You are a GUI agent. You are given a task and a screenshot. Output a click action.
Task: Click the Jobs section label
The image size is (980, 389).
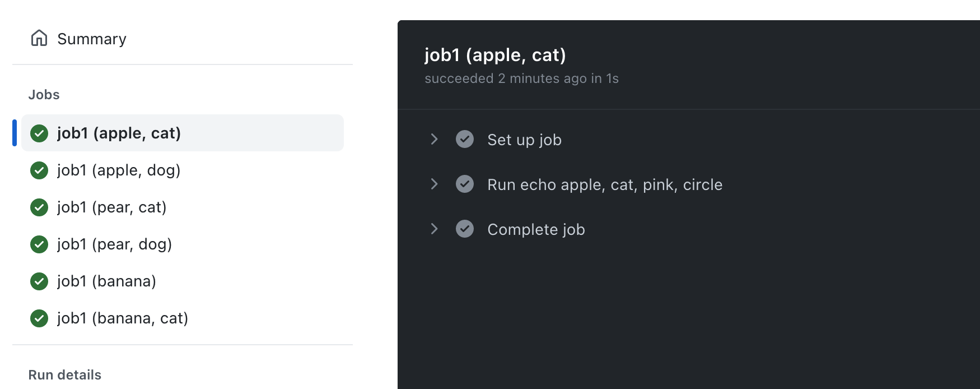point(44,94)
